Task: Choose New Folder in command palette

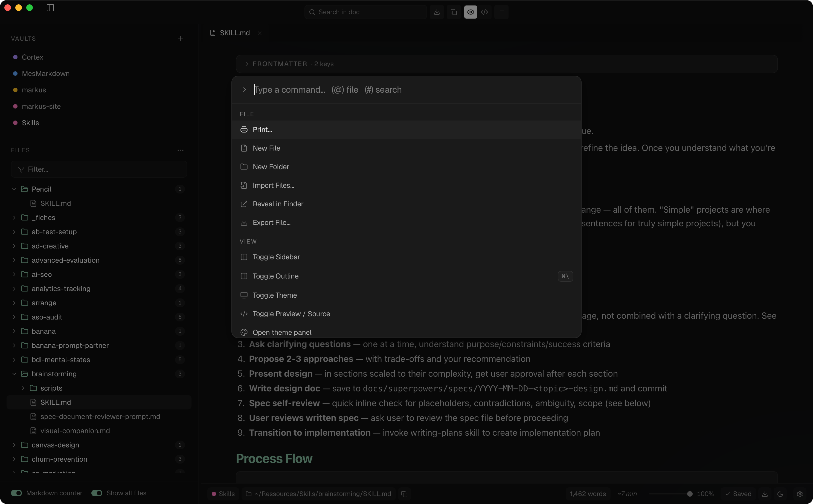Action: click(406, 167)
